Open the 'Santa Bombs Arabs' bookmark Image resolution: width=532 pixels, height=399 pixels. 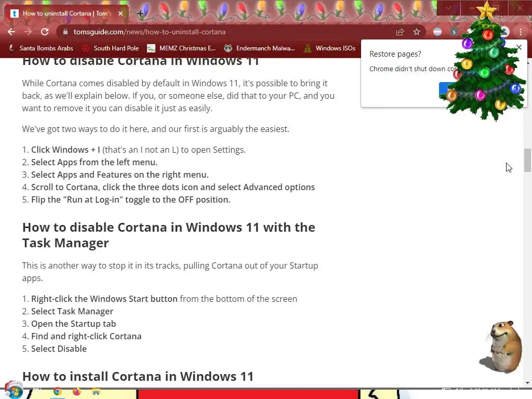pos(41,48)
